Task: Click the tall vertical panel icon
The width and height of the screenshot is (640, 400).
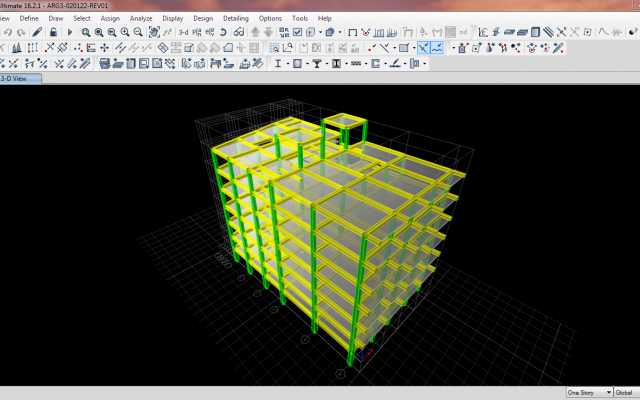Action: tap(536, 32)
